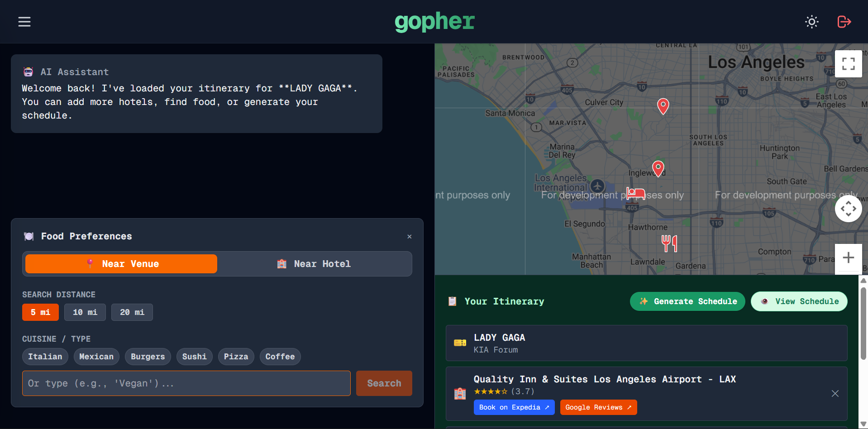
Task: Choose Mexican cuisine chip
Action: (96, 357)
